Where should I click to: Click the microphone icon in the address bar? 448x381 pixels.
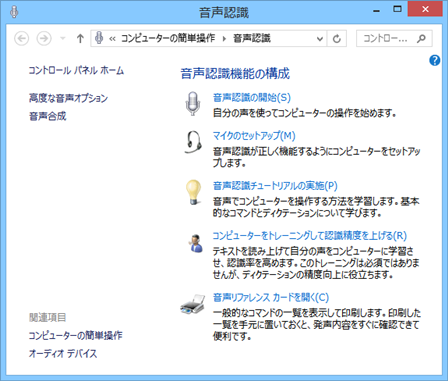(99, 38)
